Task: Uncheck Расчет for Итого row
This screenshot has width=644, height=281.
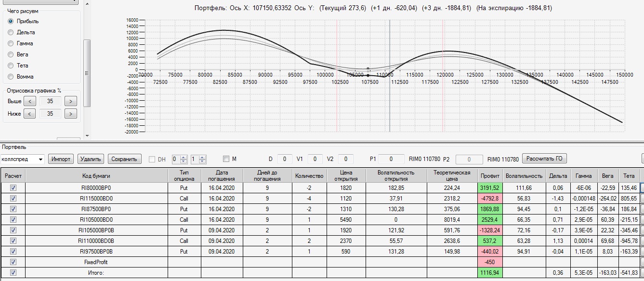Action: [13, 273]
